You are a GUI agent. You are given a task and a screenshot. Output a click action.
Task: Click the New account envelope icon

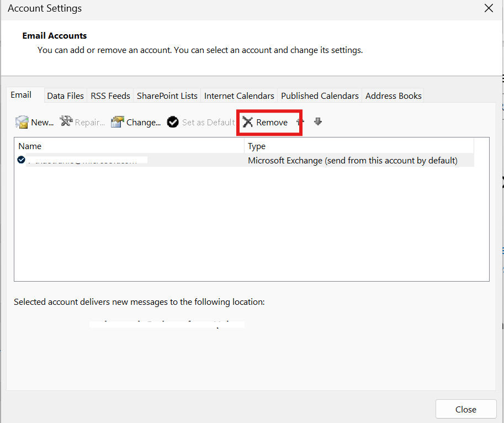point(22,122)
